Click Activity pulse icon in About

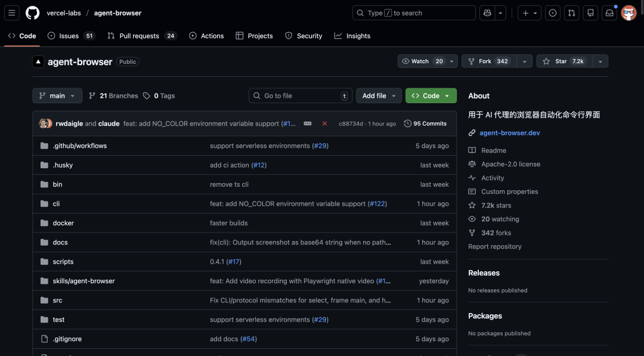coord(472,178)
